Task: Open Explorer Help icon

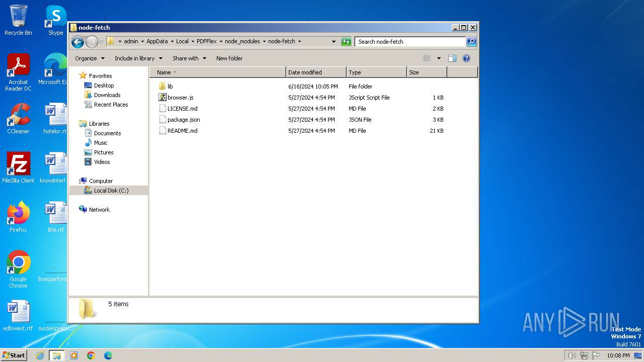Action: click(x=466, y=58)
